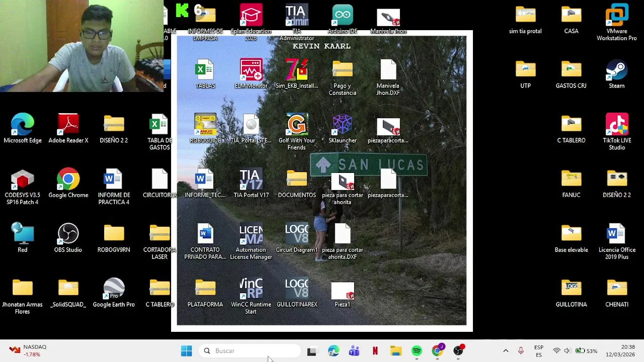644x362 pixels.
Task: Open Circuit Diagram1 LOGO file
Action: [x=297, y=238]
